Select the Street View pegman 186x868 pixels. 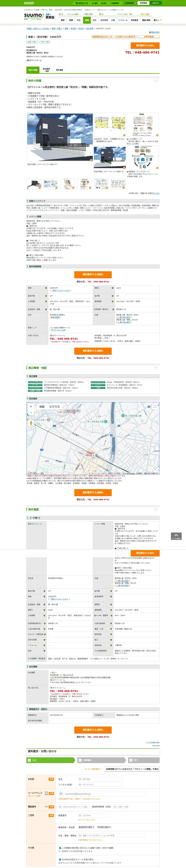point(31,423)
